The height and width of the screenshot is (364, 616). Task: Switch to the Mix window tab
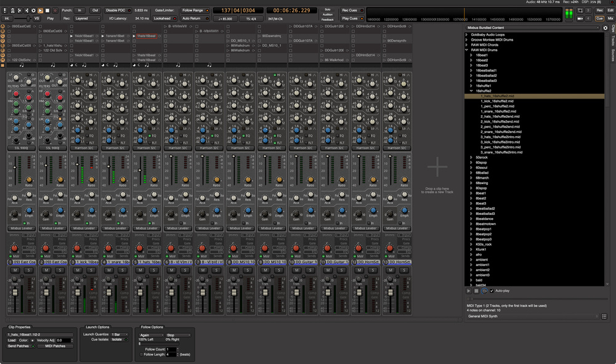pyautogui.click(x=610, y=18)
